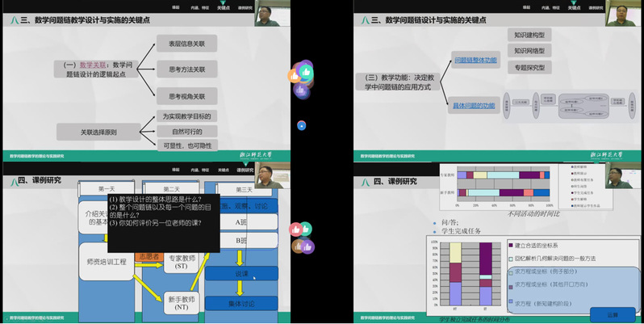Click the small blue circle icon between panels

[301, 125]
